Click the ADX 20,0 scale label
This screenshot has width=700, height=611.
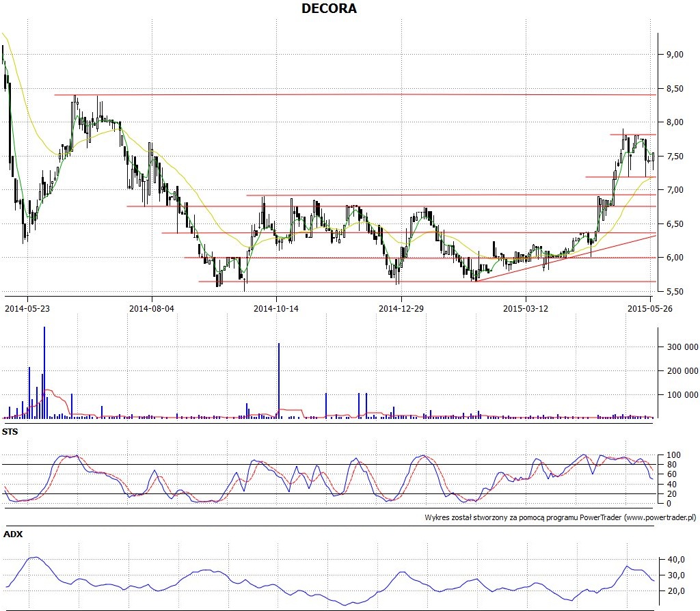676,590
